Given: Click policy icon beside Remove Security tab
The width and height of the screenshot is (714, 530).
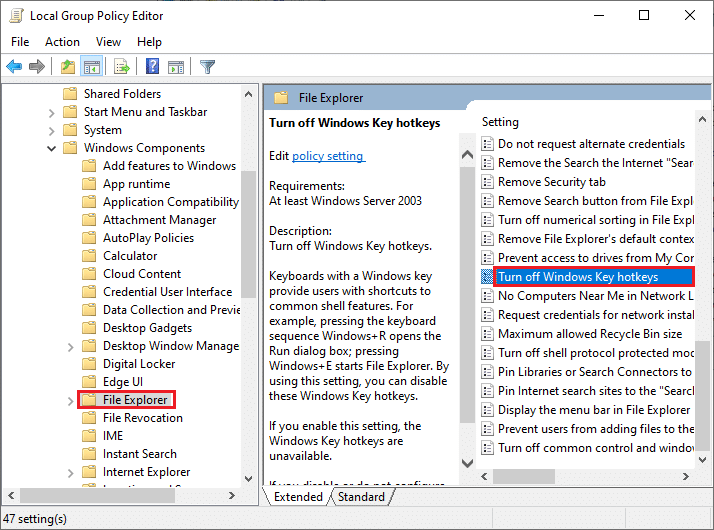Looking at the screenshot, I should click(x=488, y=182).
